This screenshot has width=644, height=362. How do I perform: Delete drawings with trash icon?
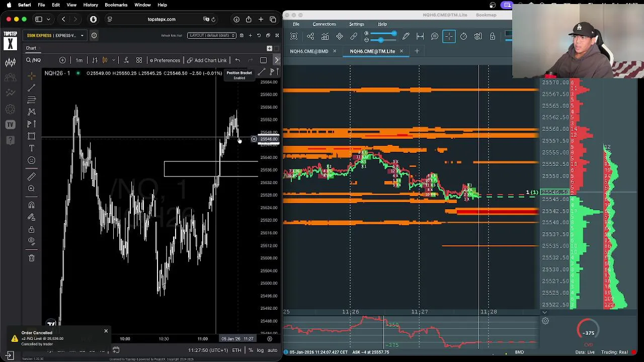click(32, 258)
